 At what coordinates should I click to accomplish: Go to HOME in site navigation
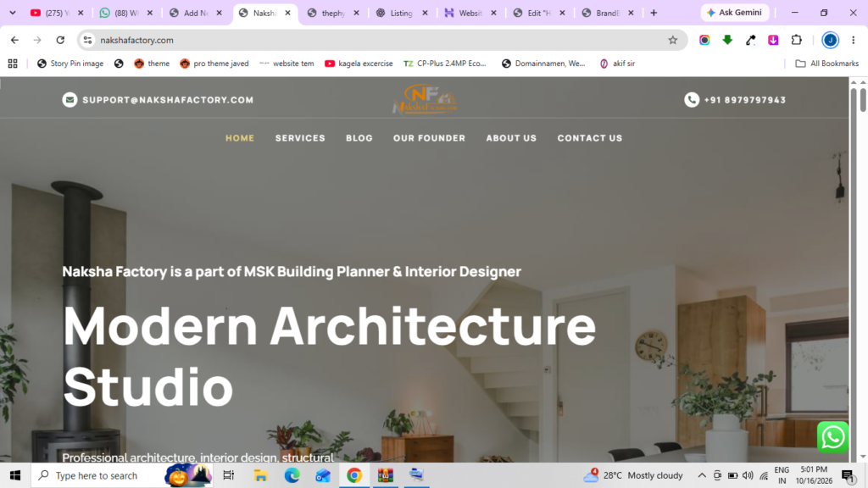[240, 138]
